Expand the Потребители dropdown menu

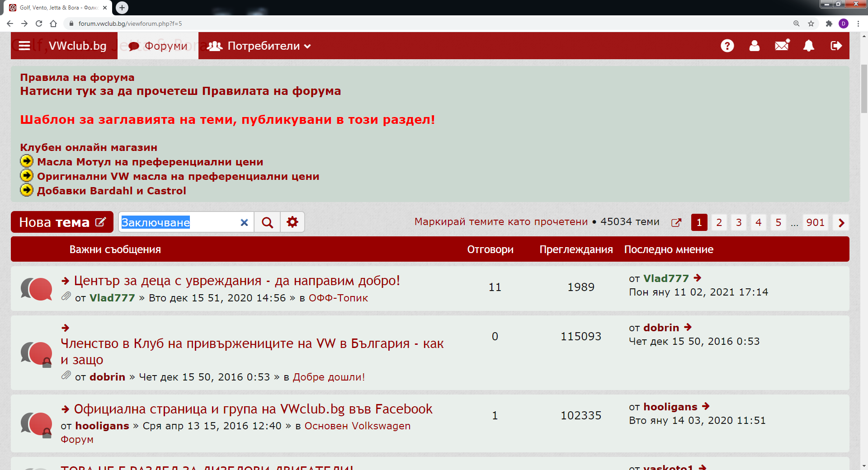coord(259,46)
